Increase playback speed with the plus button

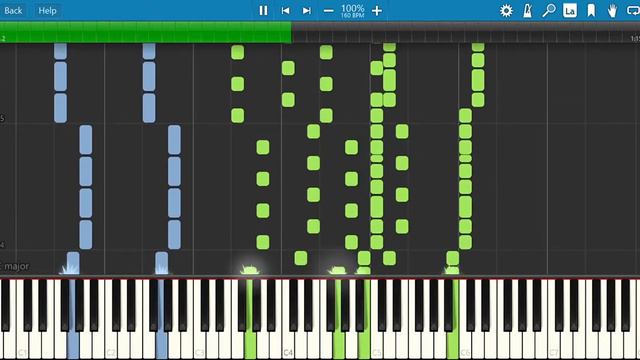pyautogui.click(x=377, y=11)
